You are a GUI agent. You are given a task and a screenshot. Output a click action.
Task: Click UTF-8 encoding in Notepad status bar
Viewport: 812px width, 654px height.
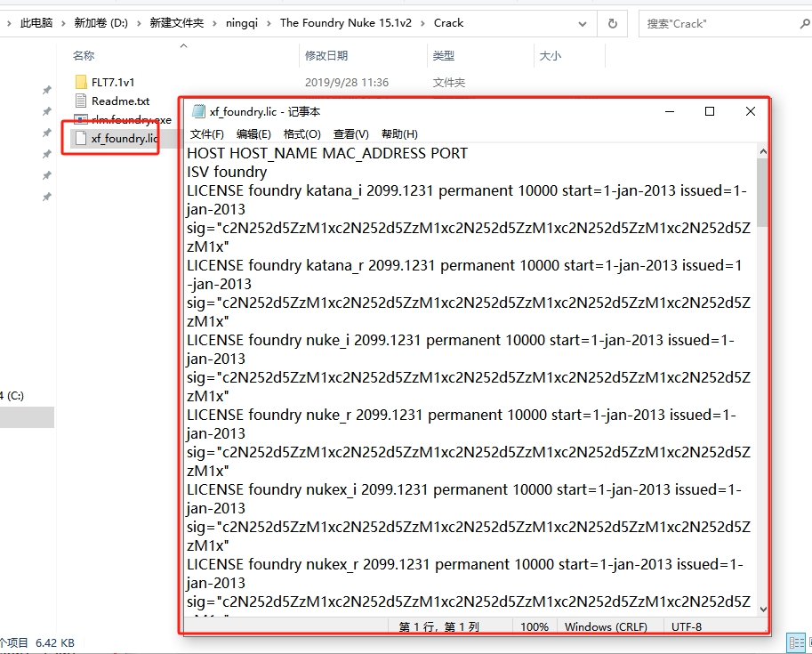pos(687,627)
